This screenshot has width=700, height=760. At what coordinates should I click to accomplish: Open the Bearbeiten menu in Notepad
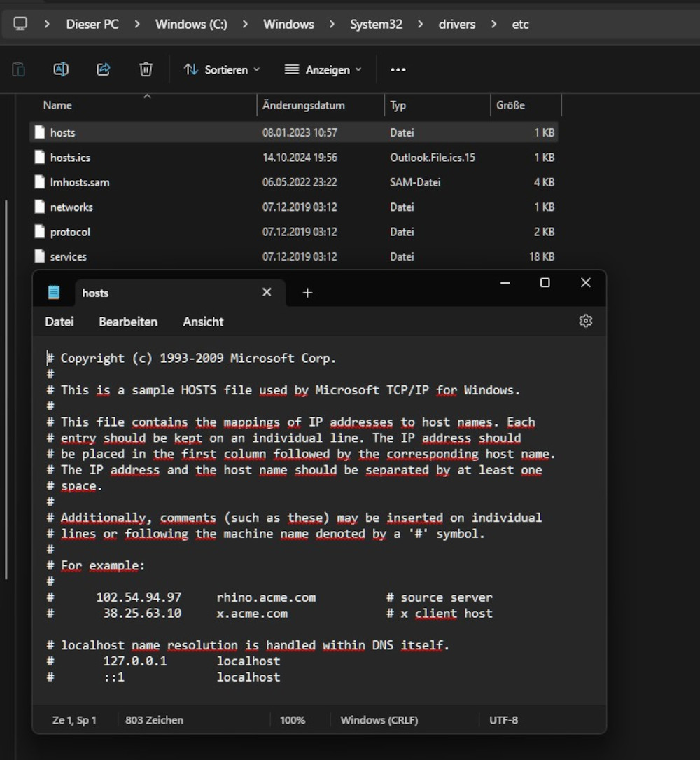click(x=128, y=322)
